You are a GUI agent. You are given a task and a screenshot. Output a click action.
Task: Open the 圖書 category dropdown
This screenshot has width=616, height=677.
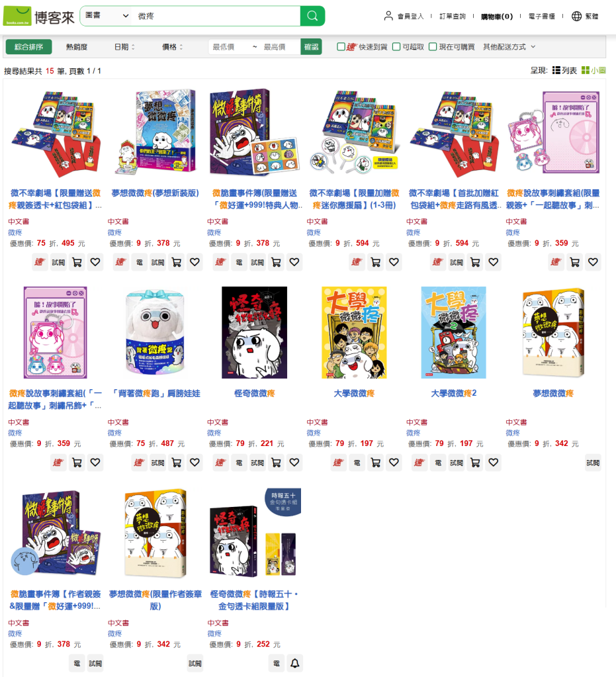coord(107,16)
